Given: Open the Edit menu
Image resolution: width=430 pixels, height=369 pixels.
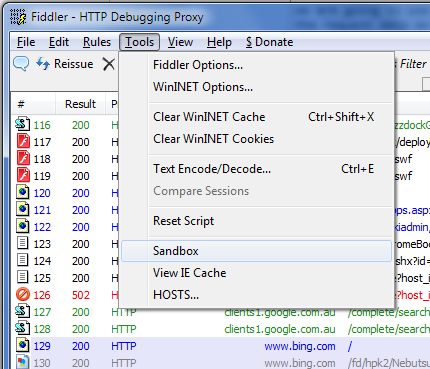Looking at the screenshot, I should pos(59,42).
